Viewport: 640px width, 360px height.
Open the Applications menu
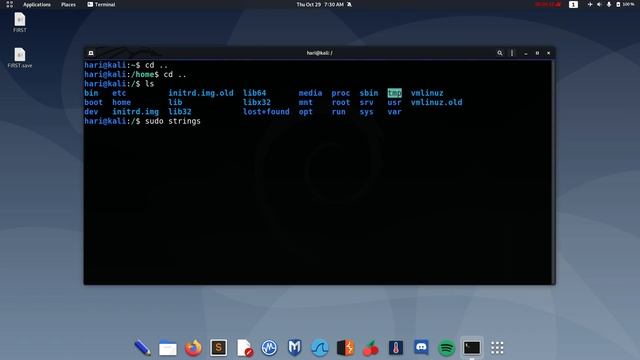(x=37, y=4)
